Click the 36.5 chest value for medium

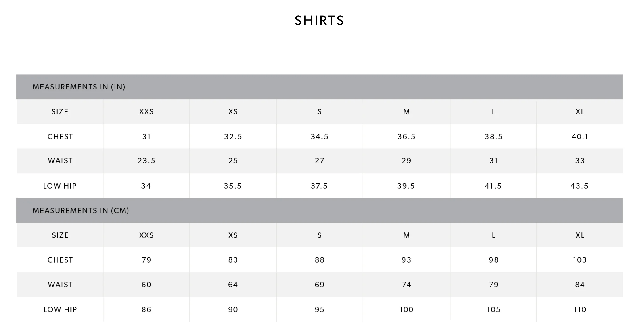(x=406, y=137)
